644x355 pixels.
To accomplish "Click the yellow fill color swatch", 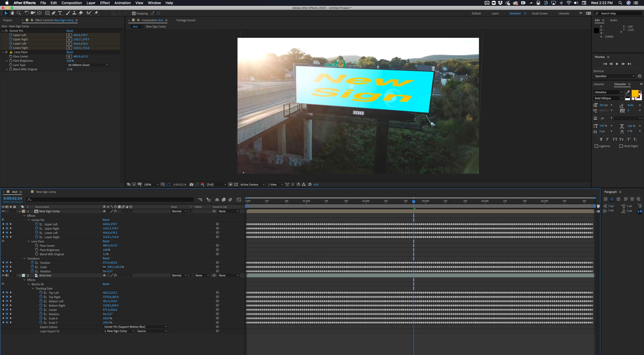I will click(635, 93).
